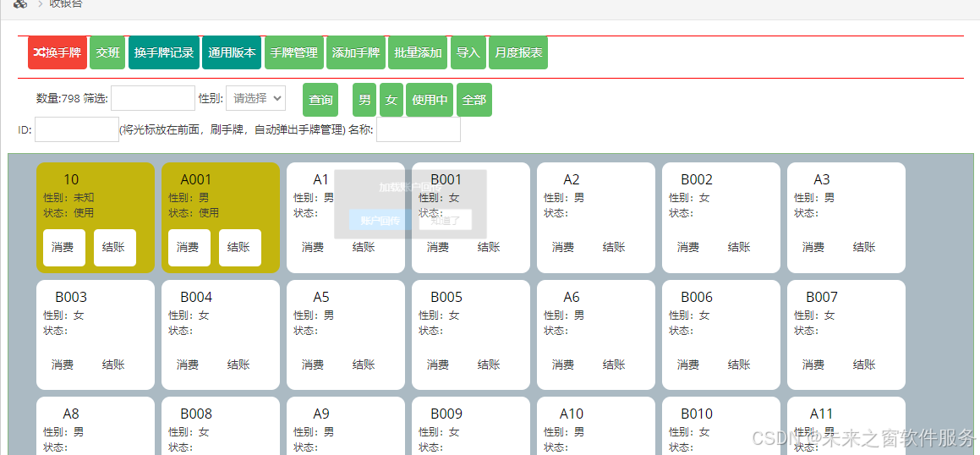This screenshot has height=455, width=980.
Task: Open 换手牌记录 records
Action: tap(164, 52)
